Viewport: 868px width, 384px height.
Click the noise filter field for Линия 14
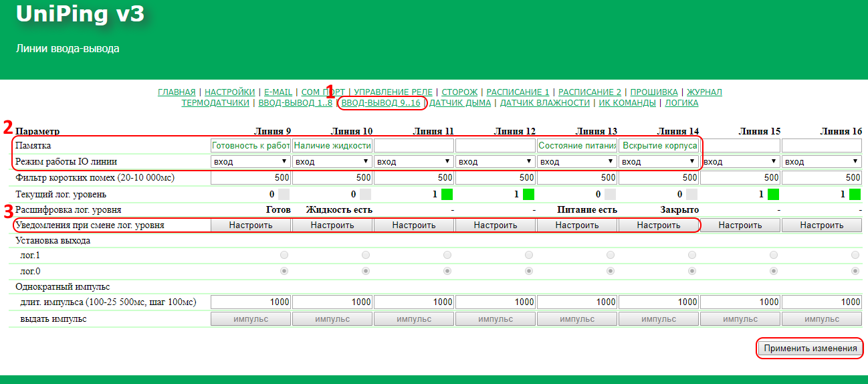(659, 178)
